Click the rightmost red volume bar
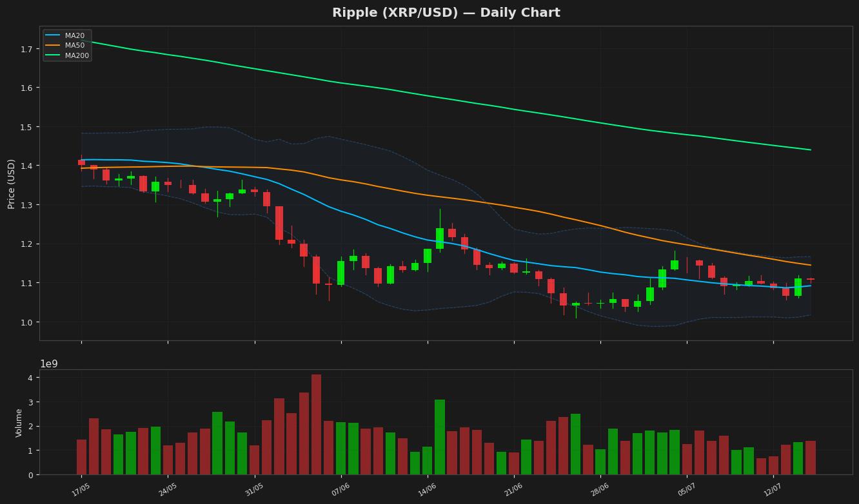859x504 pixels. pos(811,458)
